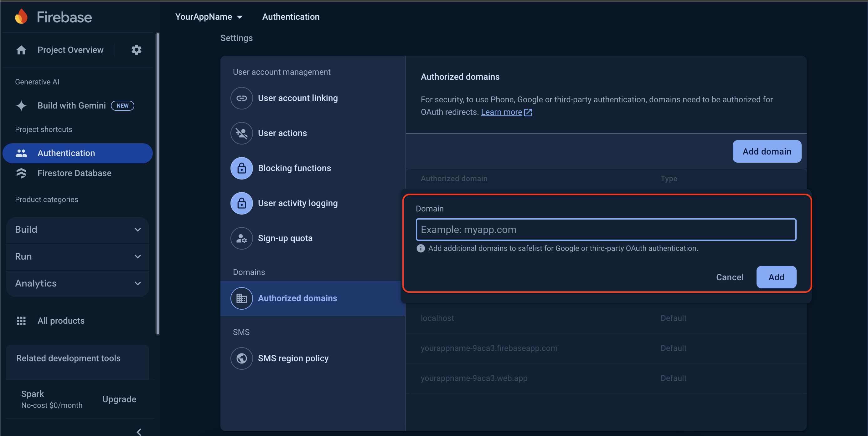Click the SMS region policy globe icon
This screenshot has width=868, height=436.
point(241,358)
